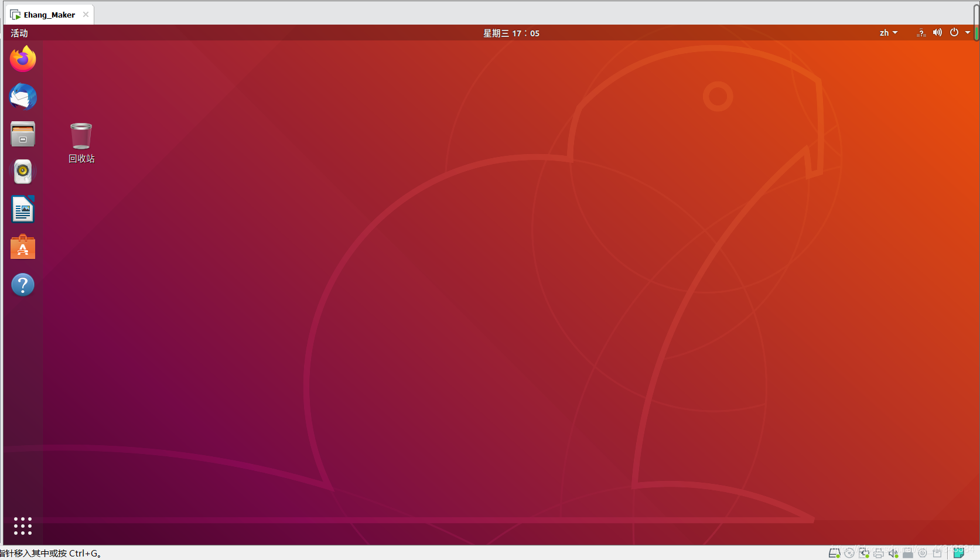
Task: Click the CD/DVD drive status icon
Action: coord(849,553)
